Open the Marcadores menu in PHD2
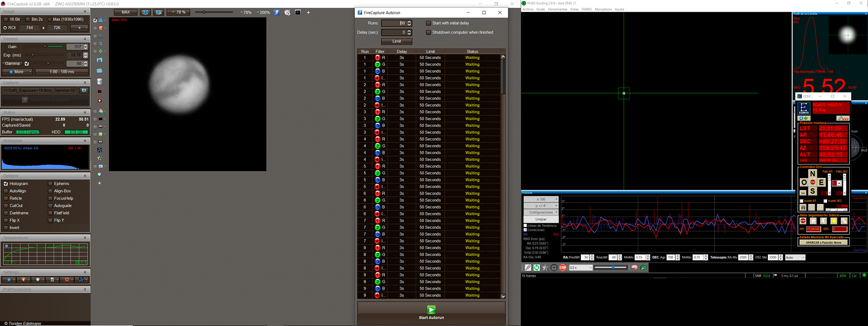Viewport: 868px width, 326px height. [603, 9]
